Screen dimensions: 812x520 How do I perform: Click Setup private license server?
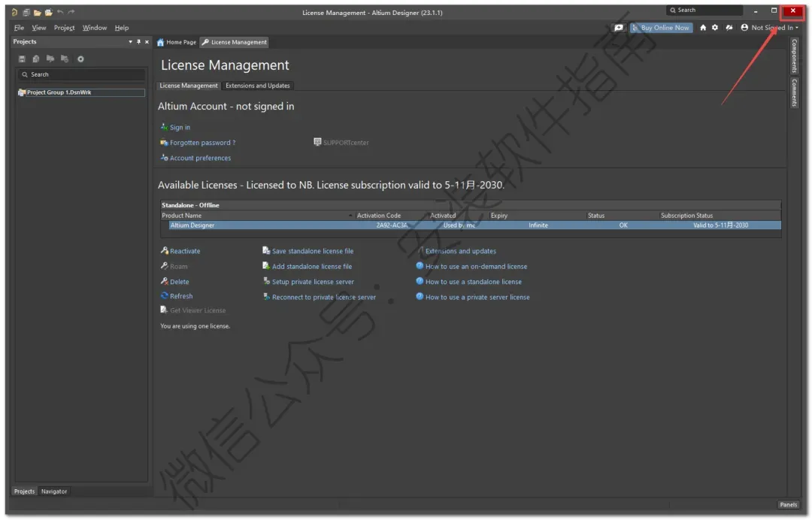tap(313, 282)
